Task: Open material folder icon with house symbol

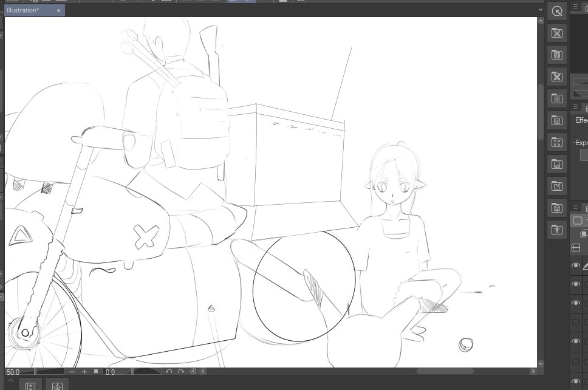Action: click(557, 55)
